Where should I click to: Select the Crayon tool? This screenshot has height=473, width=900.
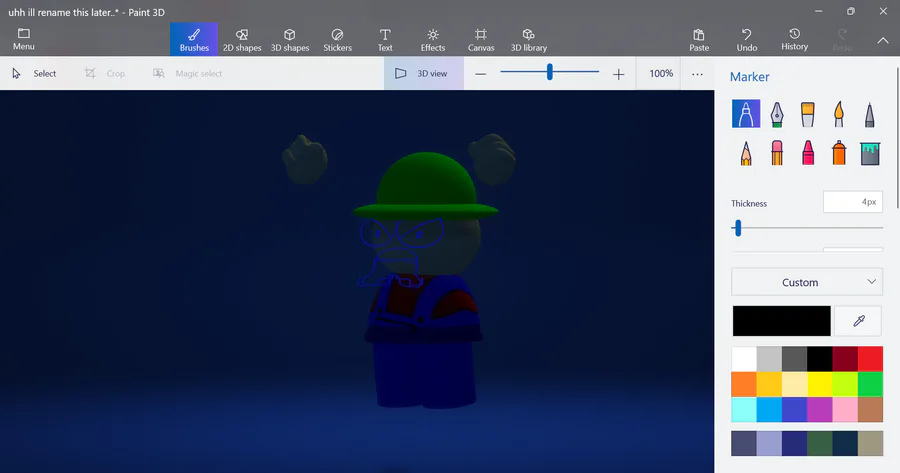808,153
